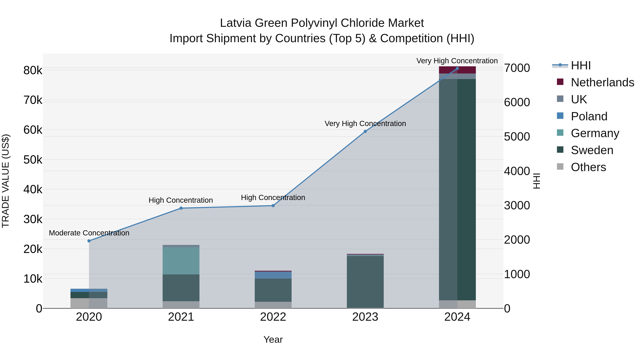Click the HHI data point for 2021
Screen dimensions: 644x362
[x=181, y=208]
